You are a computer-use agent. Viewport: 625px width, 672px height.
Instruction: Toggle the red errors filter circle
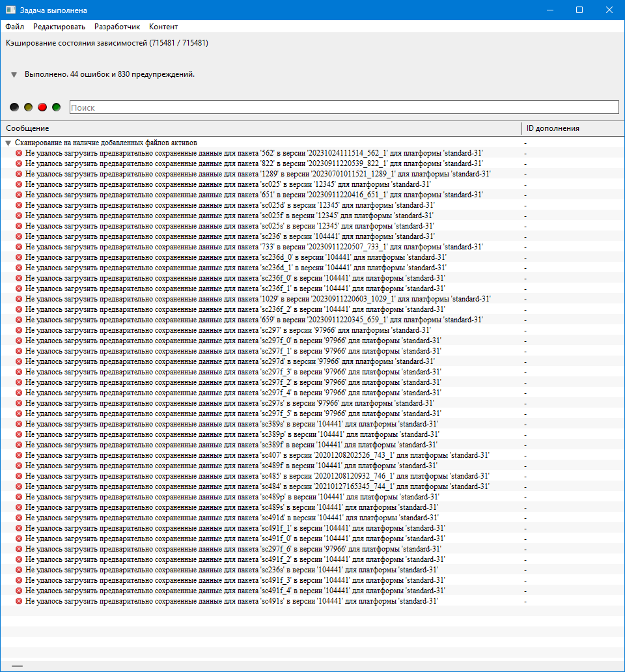[x=42, y=107]
